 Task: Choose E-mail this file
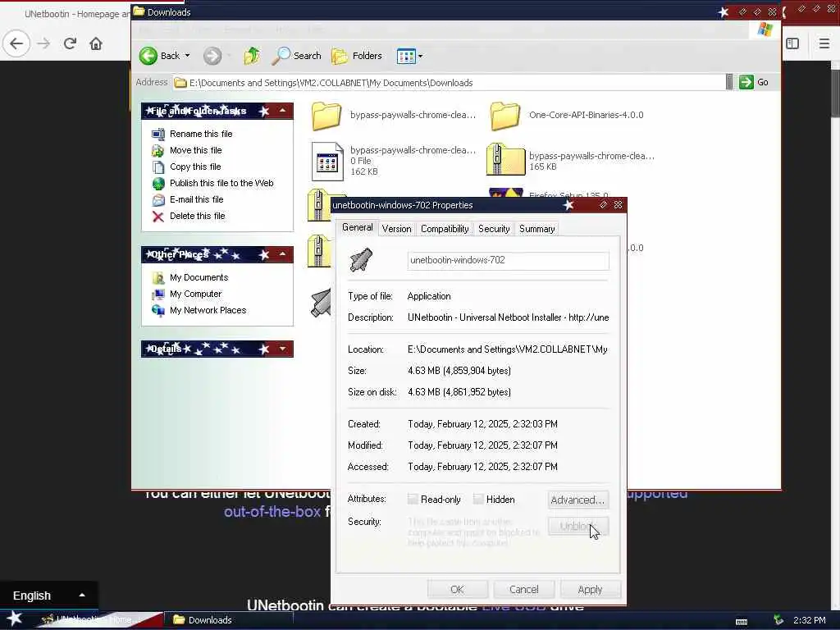pyautogui.click(x=196, y=200)
